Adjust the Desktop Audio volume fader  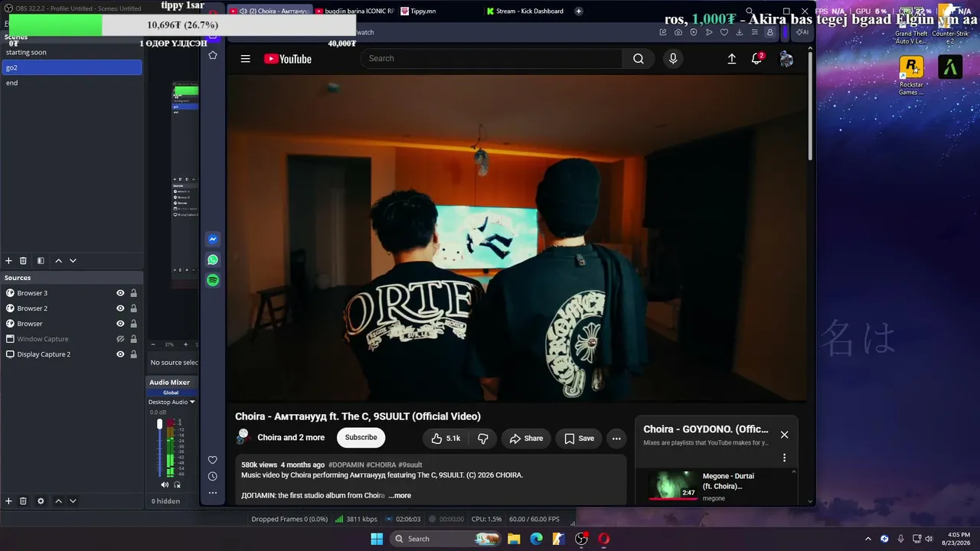coord(160,424)
